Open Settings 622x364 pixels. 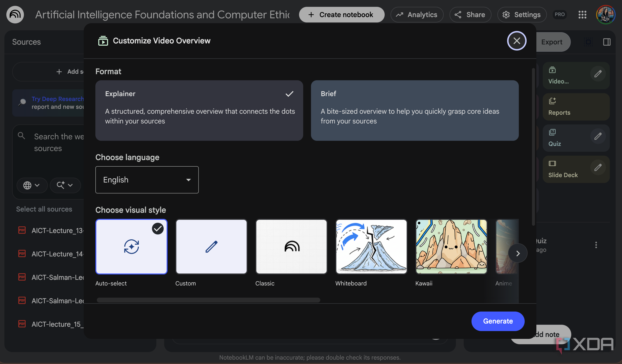pyautogui.click(x=522, y=15)
